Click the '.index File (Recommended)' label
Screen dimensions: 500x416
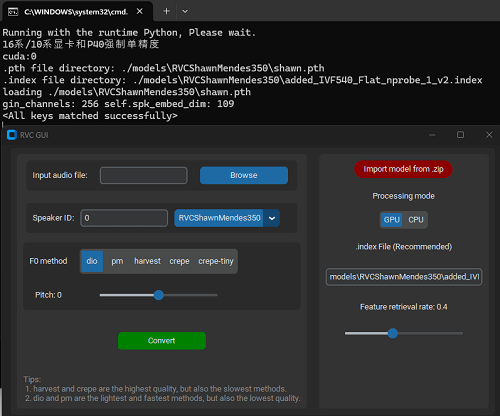click(x=404, y=247)
